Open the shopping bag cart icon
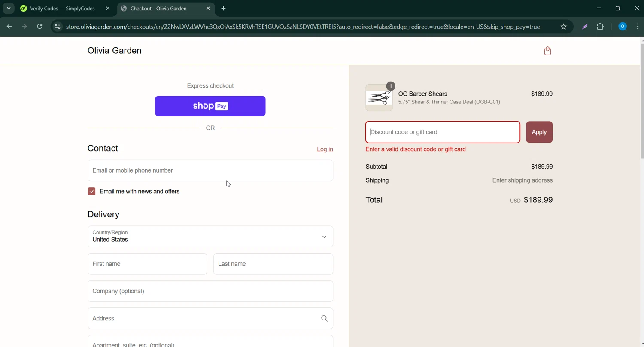644x347 pixels. [x=547, y=51]
